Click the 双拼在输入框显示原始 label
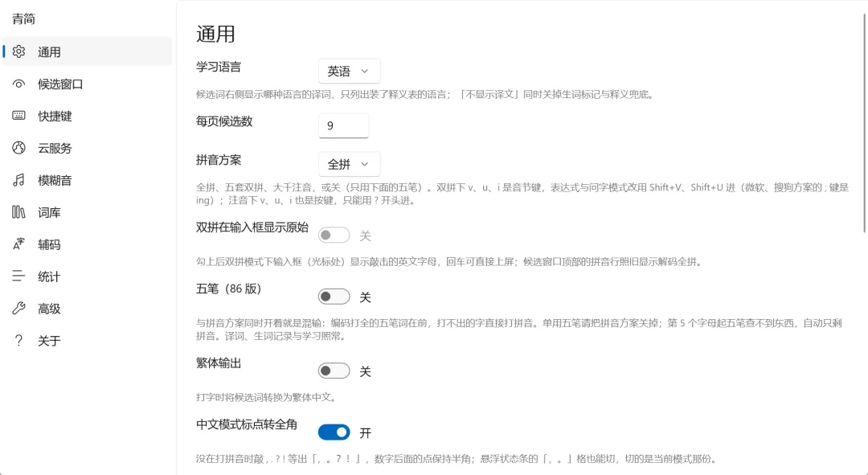Image resolution: width=868 pixels, height=475 pixels. coord(252,227)
